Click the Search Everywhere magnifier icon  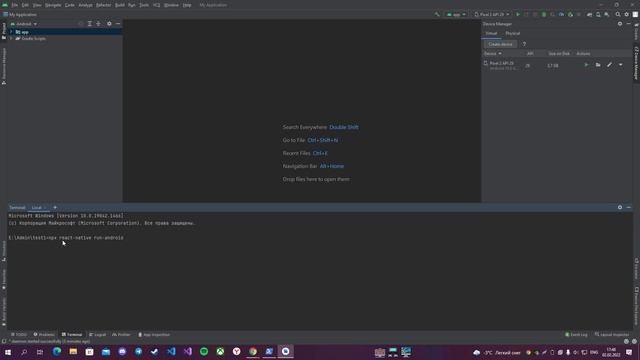pos(618,15)
